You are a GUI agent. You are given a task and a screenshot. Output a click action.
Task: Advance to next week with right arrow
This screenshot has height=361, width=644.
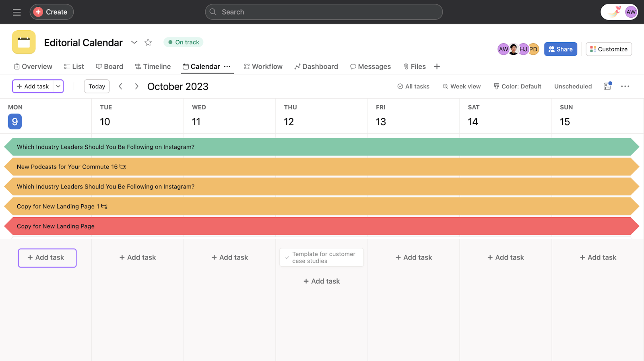point(136,86)
